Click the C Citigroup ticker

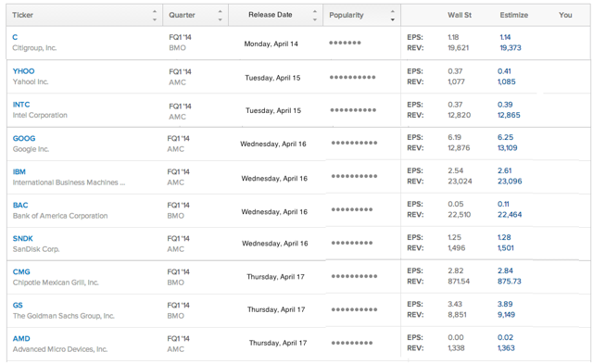tap(15, 37)
